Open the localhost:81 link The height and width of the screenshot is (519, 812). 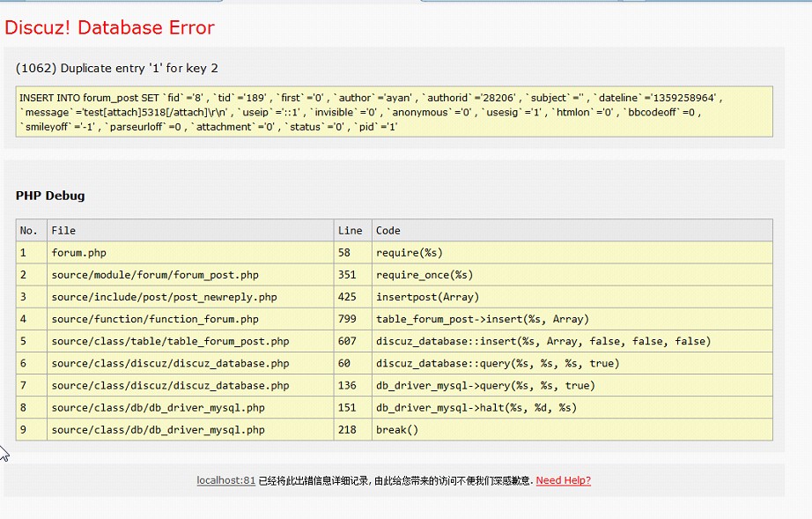(225, 480)
